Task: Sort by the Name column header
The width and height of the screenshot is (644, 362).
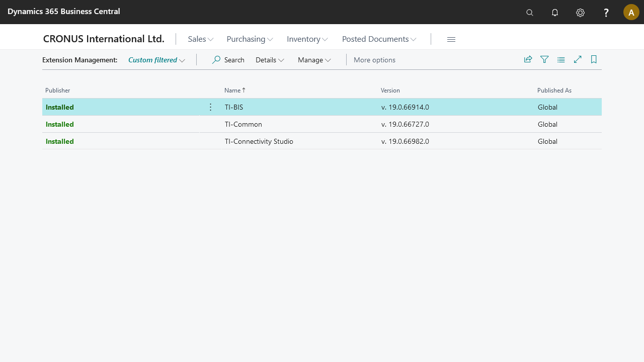Action: [235, 90]
